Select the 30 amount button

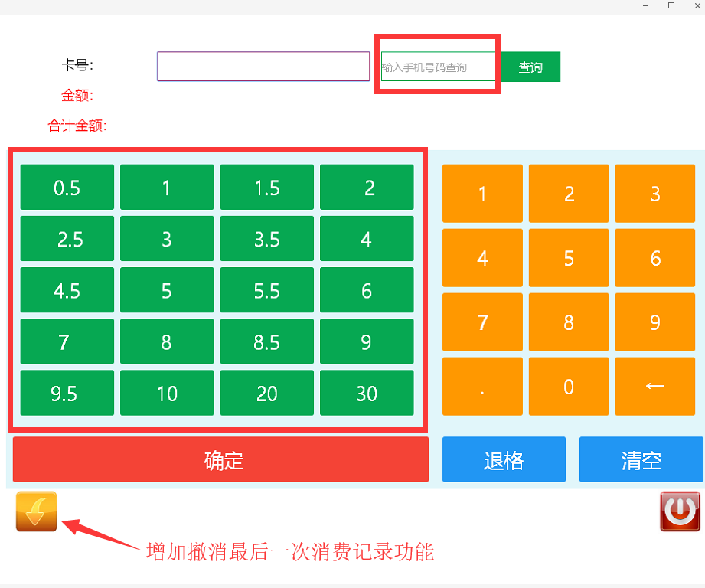pyautogui.click(x=367, y=393)
